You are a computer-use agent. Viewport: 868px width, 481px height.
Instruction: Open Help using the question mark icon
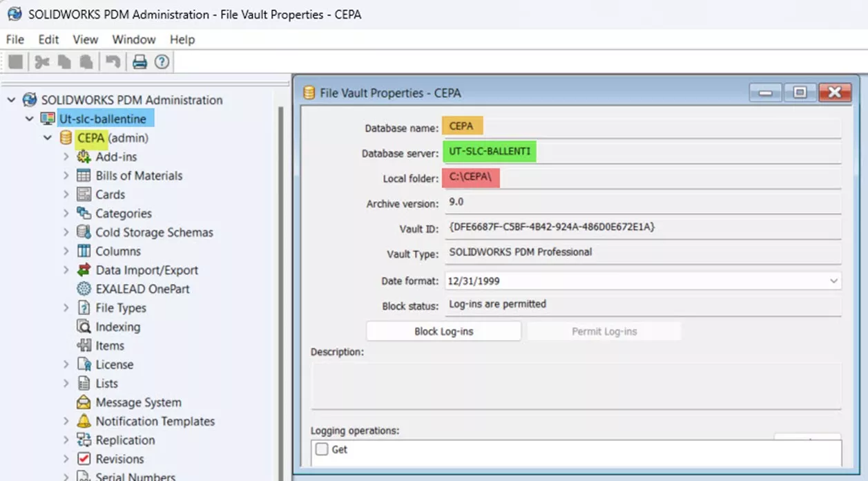[x=162, y=60]
